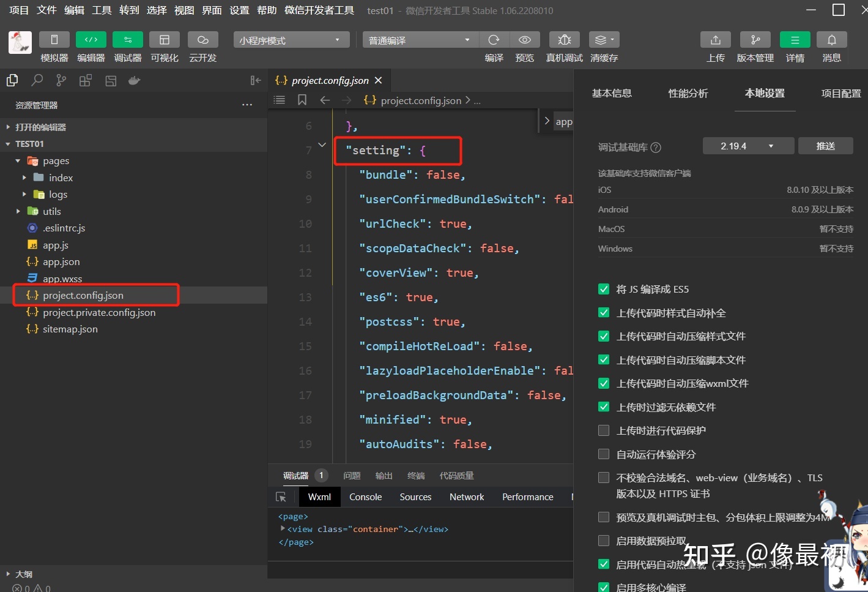Click the 推送 button

(x=825, y=146)
